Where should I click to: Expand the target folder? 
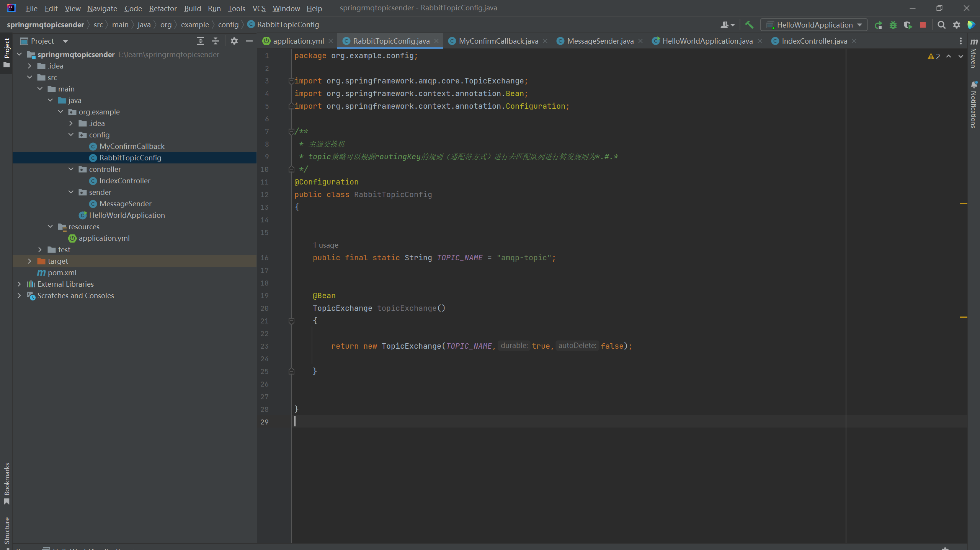point(29,261)
